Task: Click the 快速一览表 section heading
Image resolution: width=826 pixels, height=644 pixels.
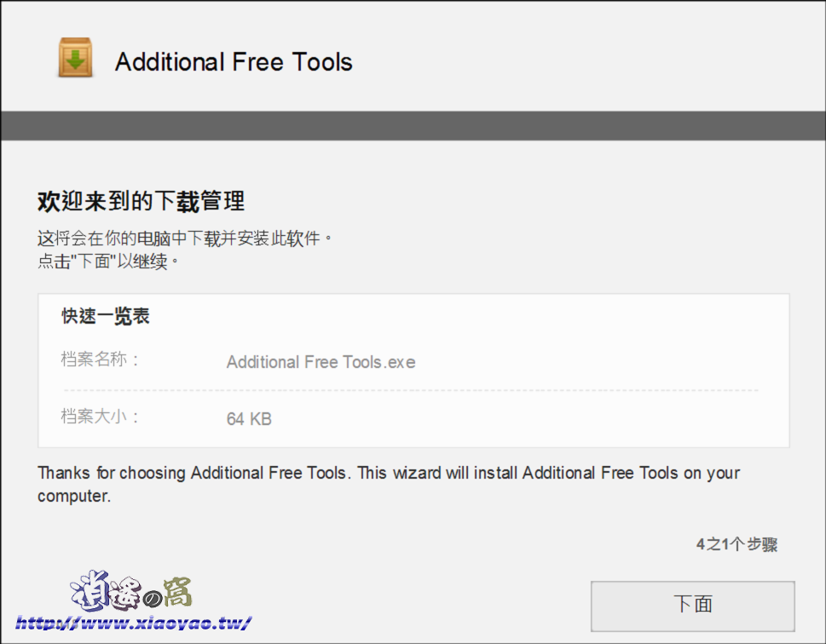Action: [106, 316]
